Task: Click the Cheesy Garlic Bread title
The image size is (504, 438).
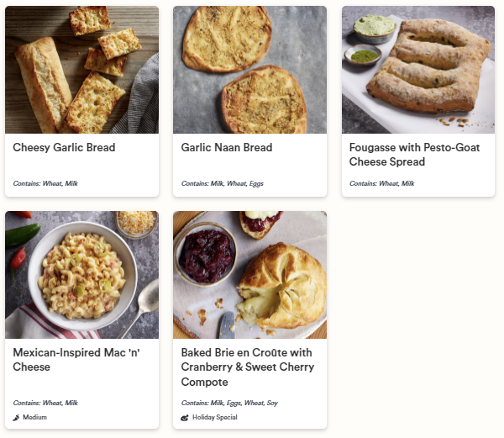Action: 64,148
